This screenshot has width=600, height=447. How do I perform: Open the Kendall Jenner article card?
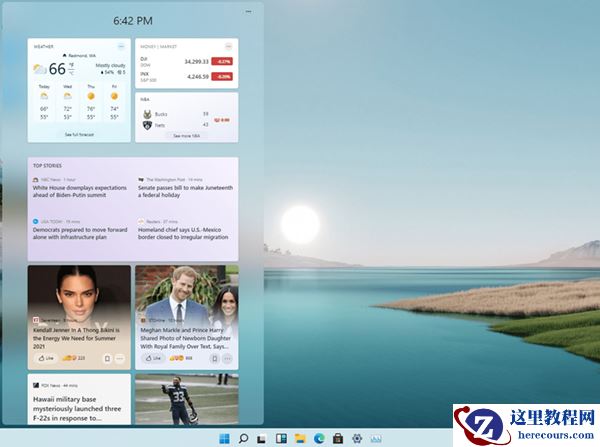click(79, 317)
